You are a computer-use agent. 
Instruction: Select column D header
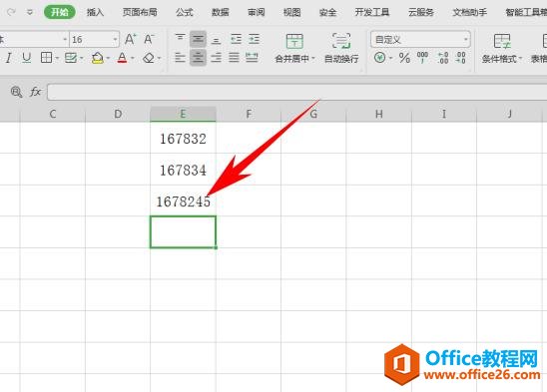click(x=118, y=114)
